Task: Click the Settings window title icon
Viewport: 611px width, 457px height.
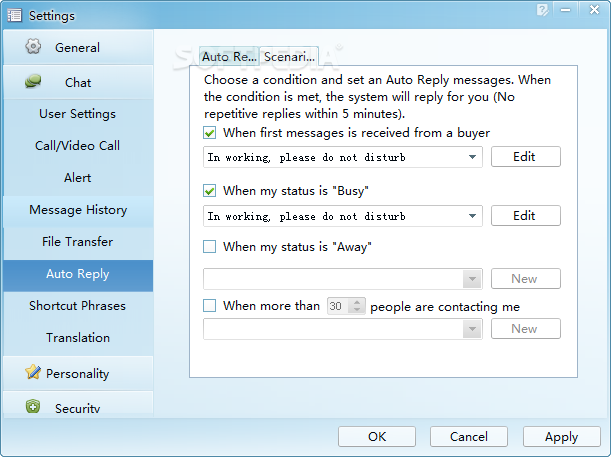Action: coord(15,15)
